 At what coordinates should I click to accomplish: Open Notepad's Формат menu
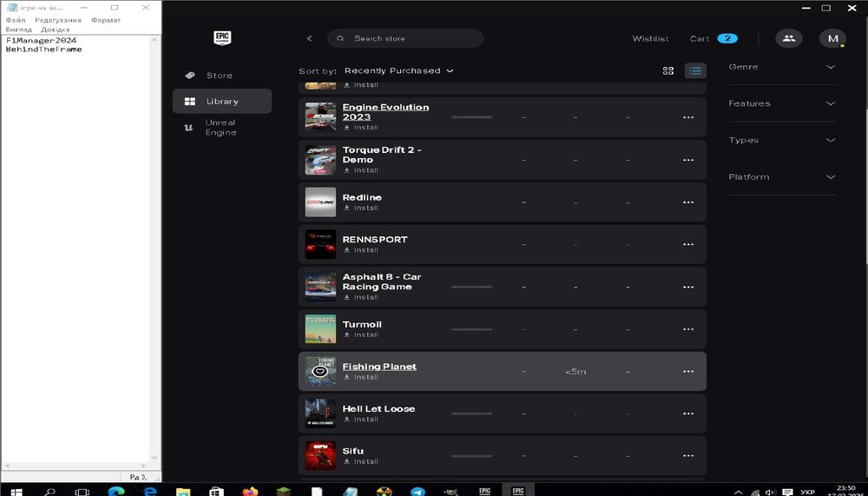(106, 20)
